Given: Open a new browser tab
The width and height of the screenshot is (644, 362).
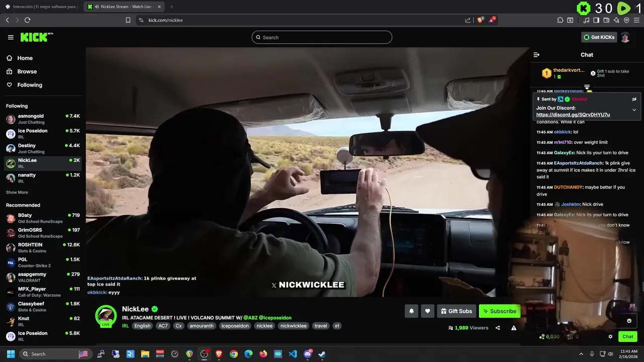Looking at the screenshot, I should (x=172, y=7).
